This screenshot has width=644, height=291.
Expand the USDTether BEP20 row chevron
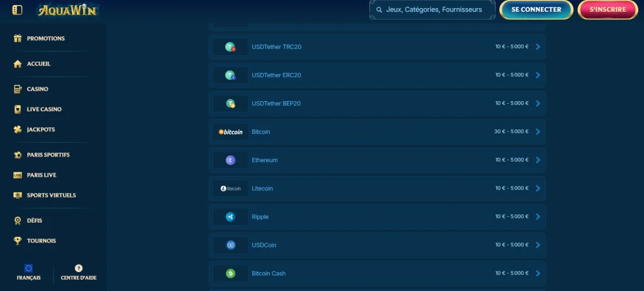[538, 104]
